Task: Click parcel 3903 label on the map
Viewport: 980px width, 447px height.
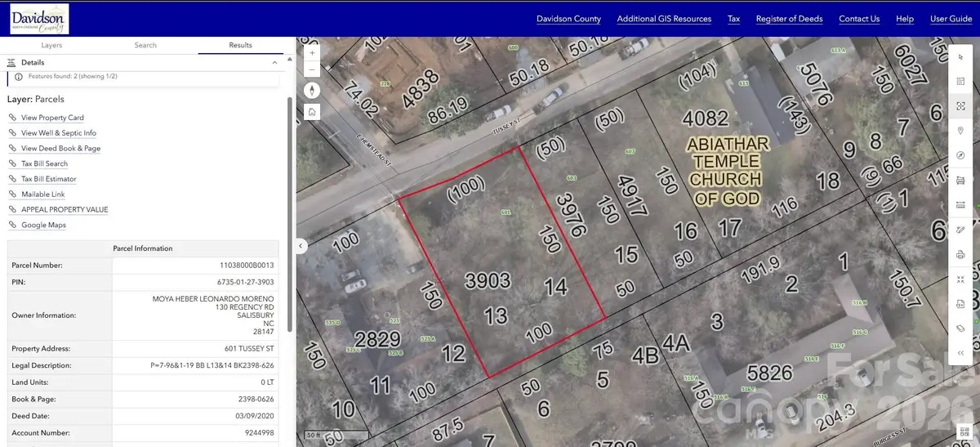Action: click(x=488, y=282)
